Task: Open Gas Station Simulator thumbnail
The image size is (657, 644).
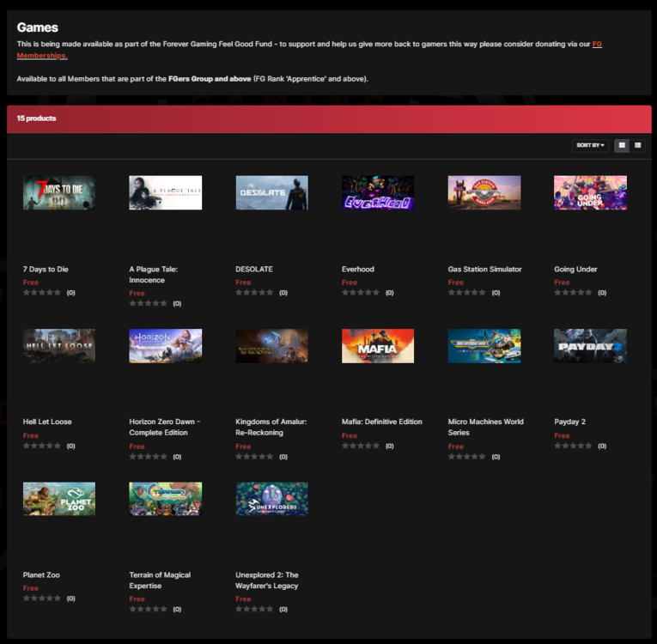Action: (x=484, y=192)
